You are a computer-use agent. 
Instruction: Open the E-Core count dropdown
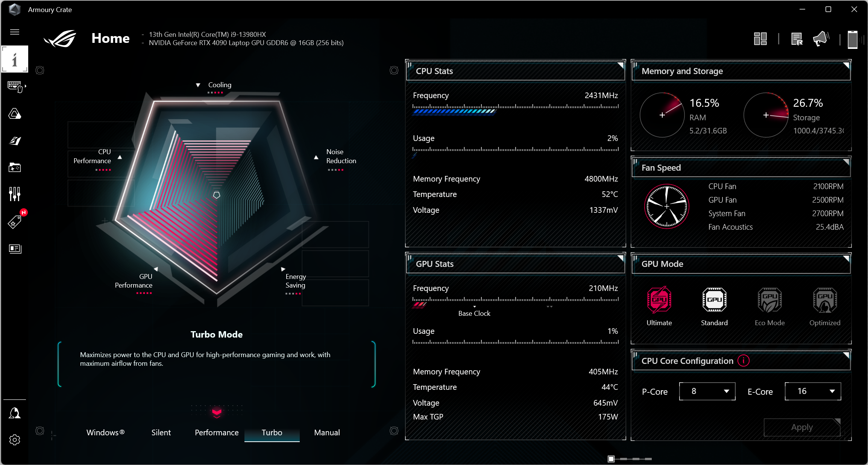(813, 391)
